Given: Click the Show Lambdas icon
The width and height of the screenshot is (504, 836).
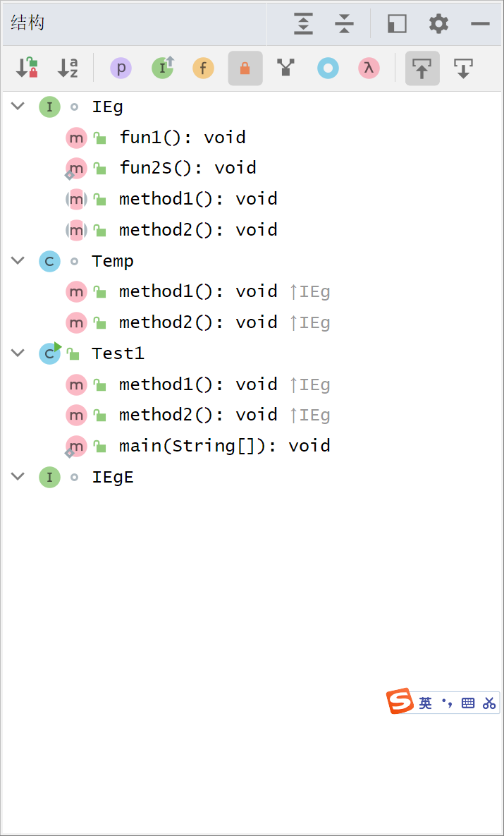Looking at the screenshot, I should pos(369,68).
